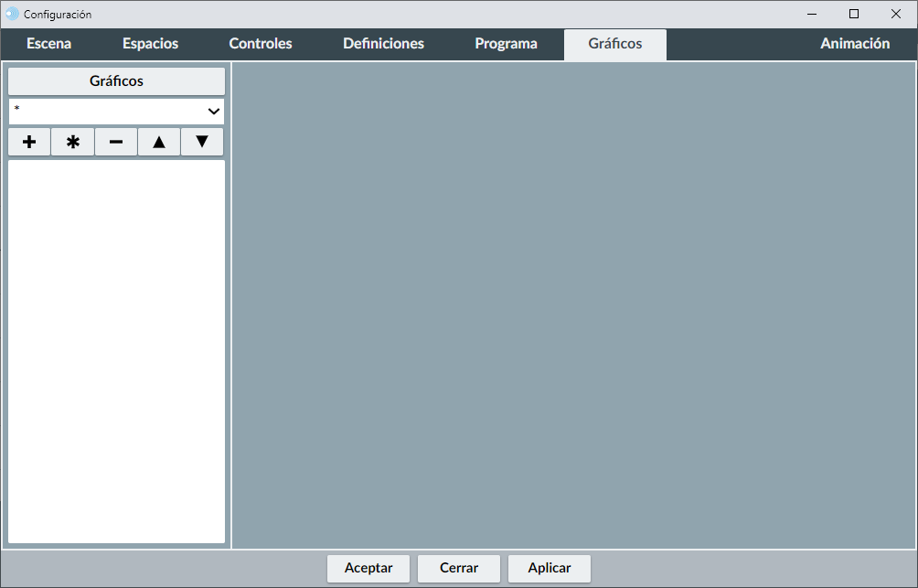Switch to the Programa tab
The image size is (918, 588).
click(x=506, y=44)
